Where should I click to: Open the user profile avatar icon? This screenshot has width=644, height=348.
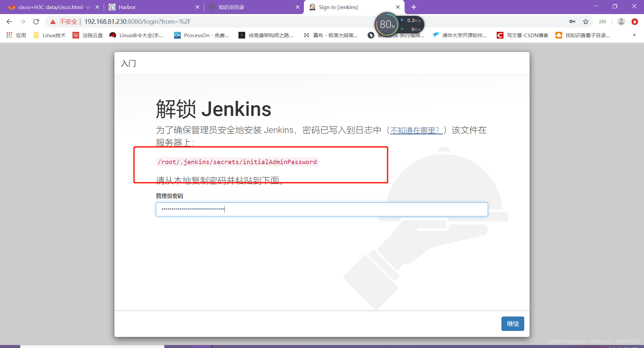click(x=621, y=22)
